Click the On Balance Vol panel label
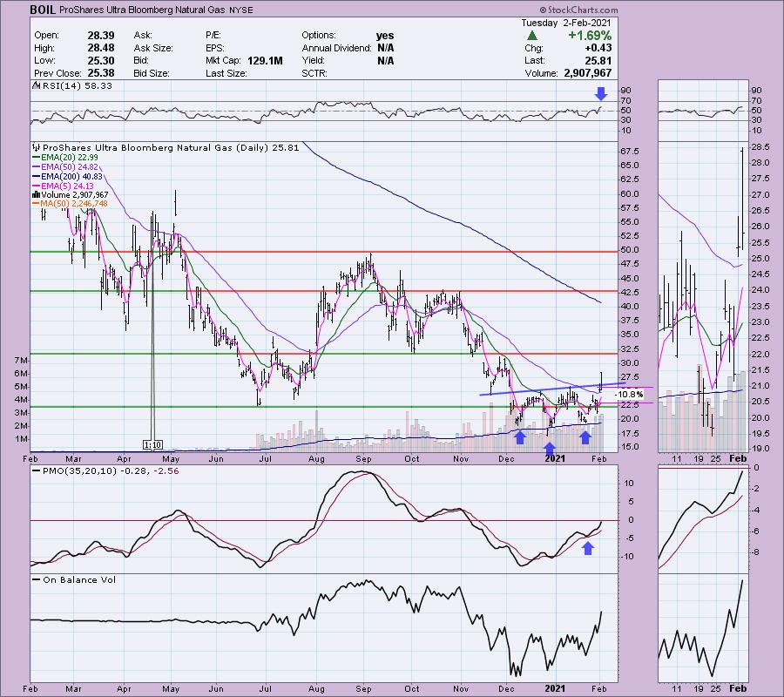The image size is (784, 697). tap(79, 580)
